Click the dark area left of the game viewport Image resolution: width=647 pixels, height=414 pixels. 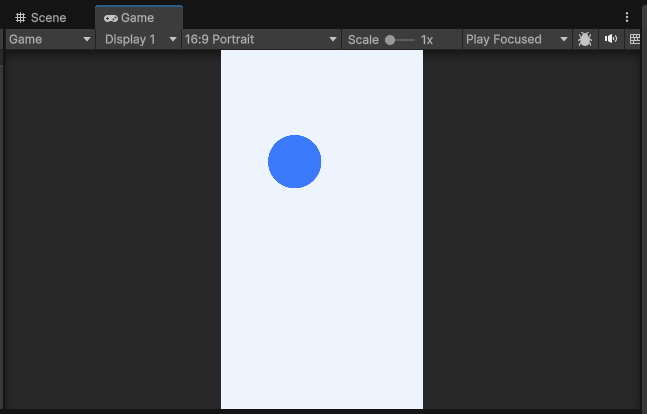pyautogui.click(x=110, y=230)
